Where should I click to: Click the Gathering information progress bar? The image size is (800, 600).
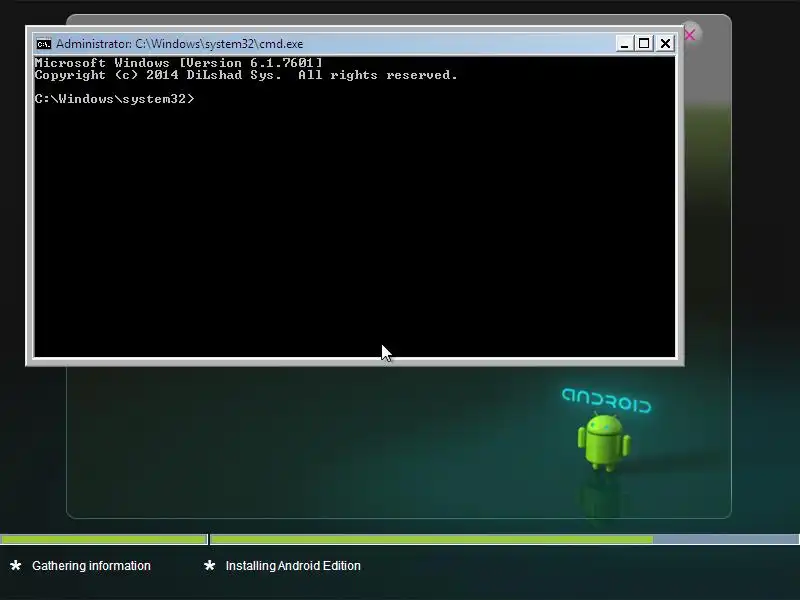coord(104,539)
